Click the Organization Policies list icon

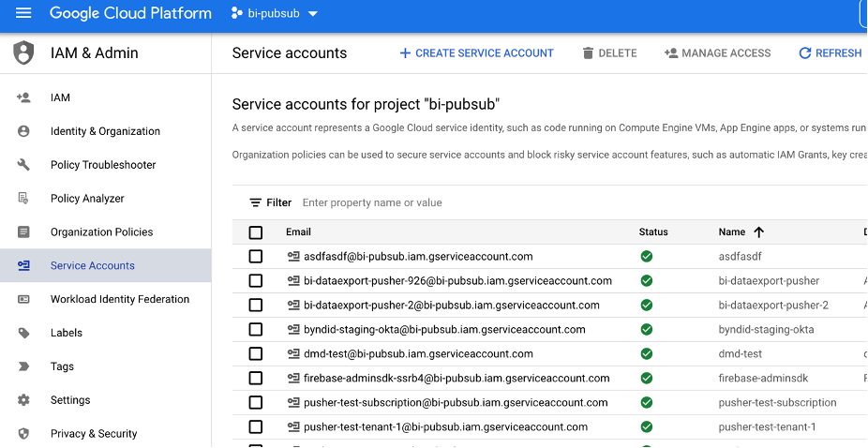click(23, 232)
